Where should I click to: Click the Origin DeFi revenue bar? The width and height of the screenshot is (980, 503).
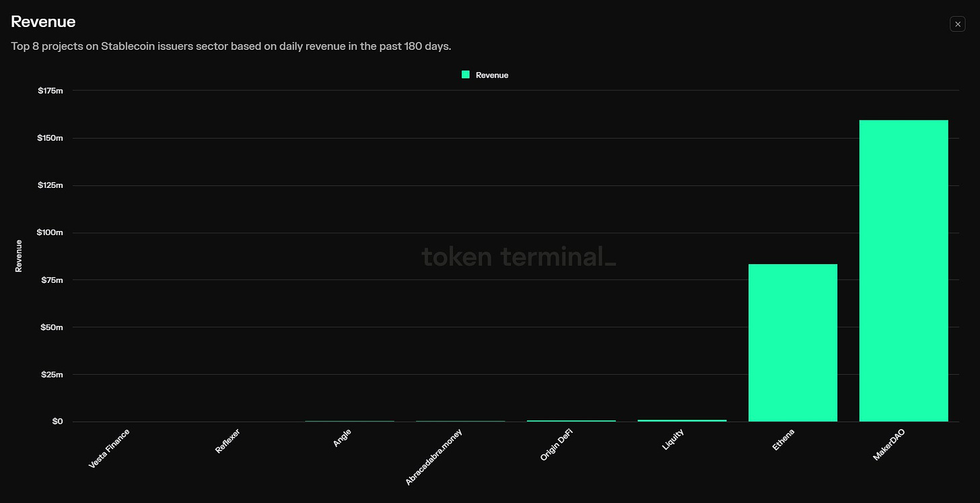(571, 420)
